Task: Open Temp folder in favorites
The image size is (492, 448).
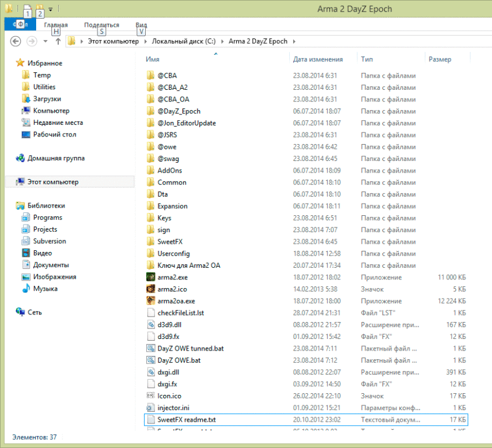Action: [x=42, y=75]
